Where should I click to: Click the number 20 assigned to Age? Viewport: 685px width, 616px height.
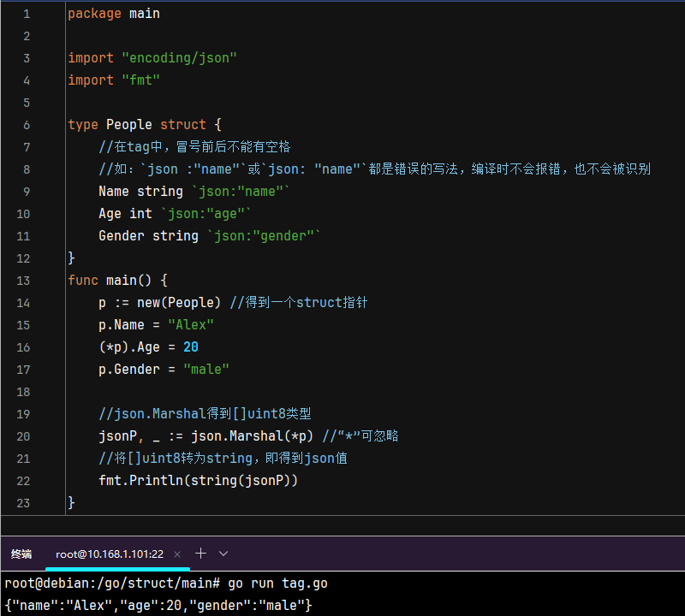(190, 347)
